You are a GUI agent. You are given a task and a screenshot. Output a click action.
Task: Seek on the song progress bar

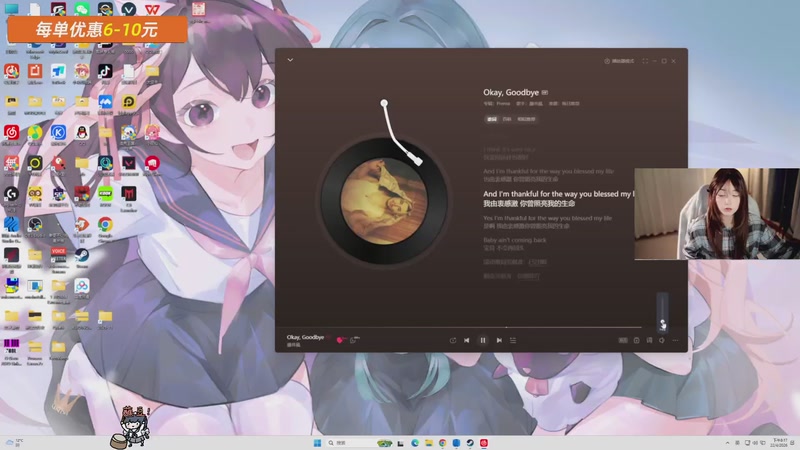459,327
